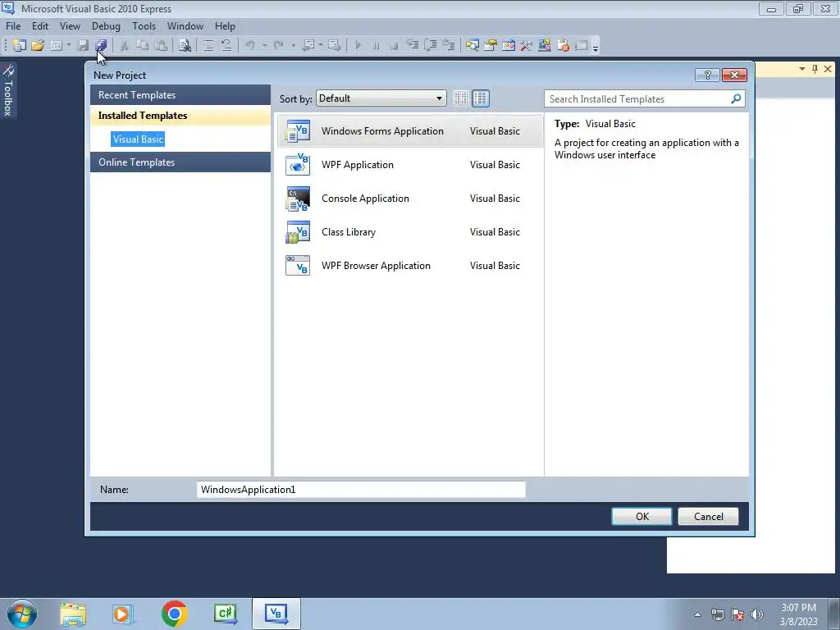Select Installed Templates section header
The image size is (840, 630).
tap(180, 116)
